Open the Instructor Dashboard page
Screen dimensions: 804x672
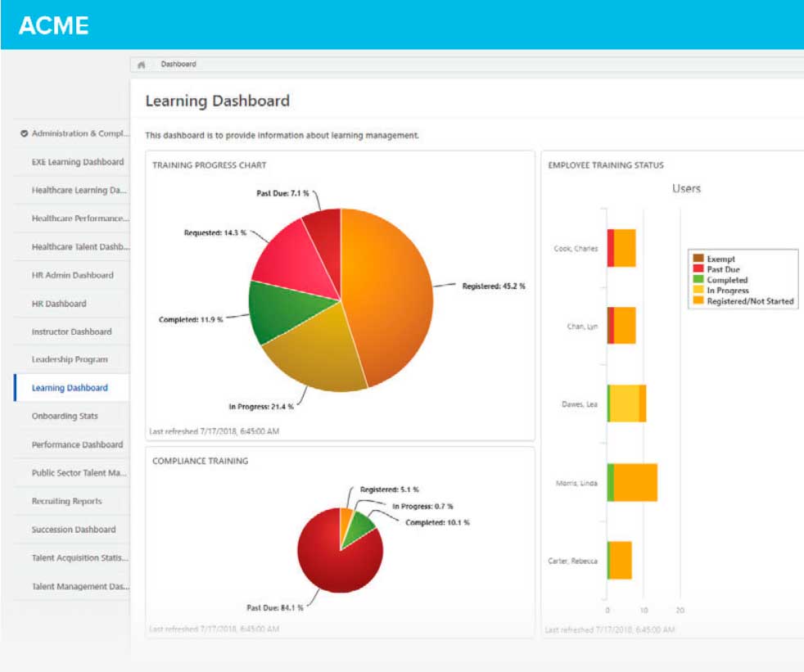(x=71, y=331)
